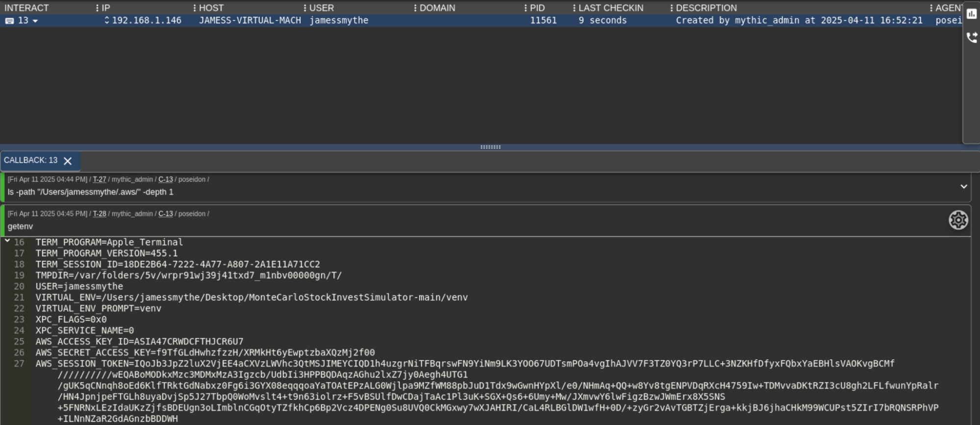Screen dimensions: 980x425
Task: Open the bar chart icon in right sidebar
Action: (971, 14)
